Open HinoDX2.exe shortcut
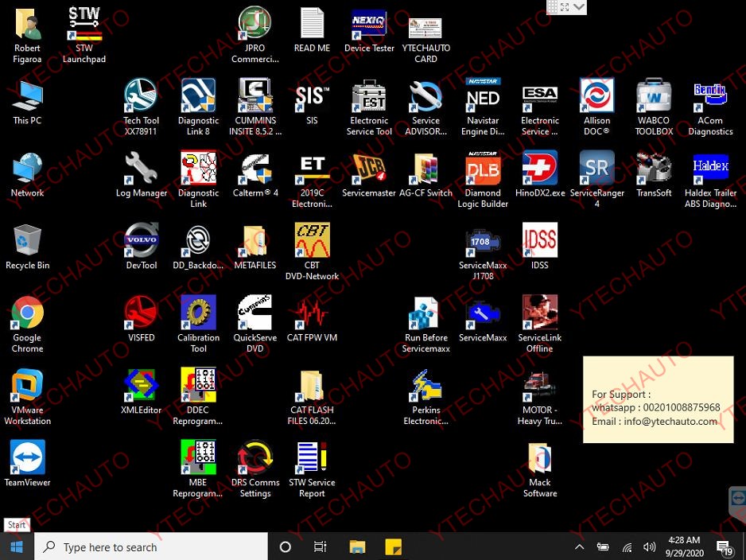 click(x=540, y=174)
